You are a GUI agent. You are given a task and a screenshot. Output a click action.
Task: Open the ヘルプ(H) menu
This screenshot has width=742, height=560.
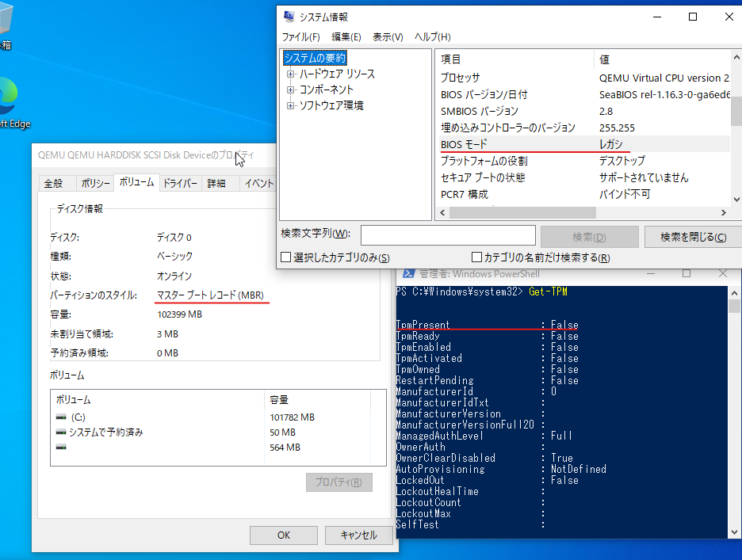(x=433, y=37)
